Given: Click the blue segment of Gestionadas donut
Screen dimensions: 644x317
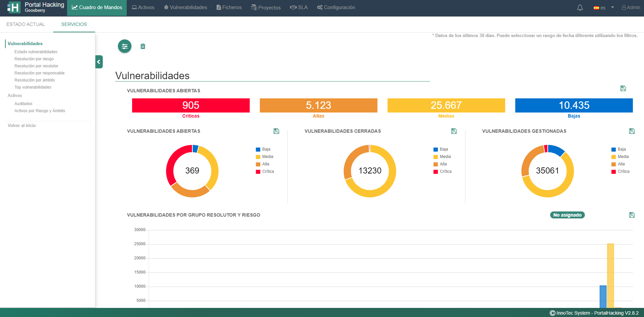Looking at the screenshot, I should tap(557, 150).
